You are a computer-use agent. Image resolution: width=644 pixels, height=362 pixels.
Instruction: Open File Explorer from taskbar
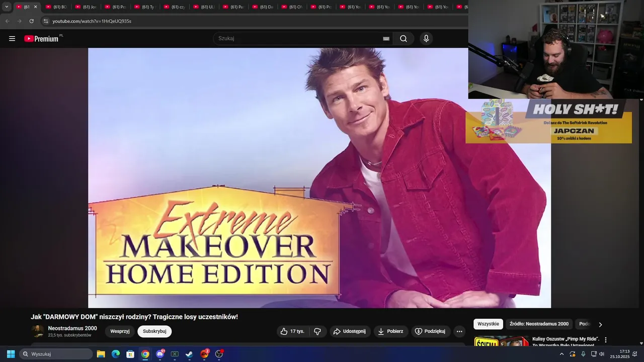coord(101,354)
